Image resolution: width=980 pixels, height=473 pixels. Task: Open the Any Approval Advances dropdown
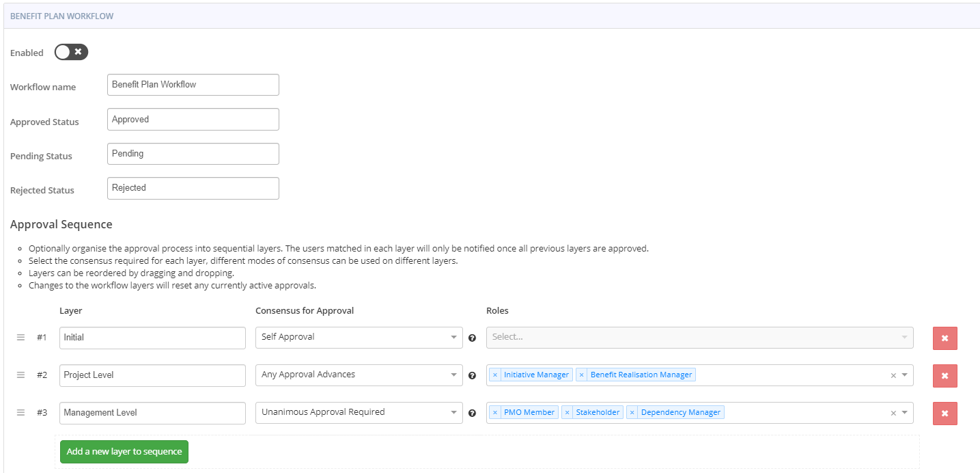(x=359, y=375)
